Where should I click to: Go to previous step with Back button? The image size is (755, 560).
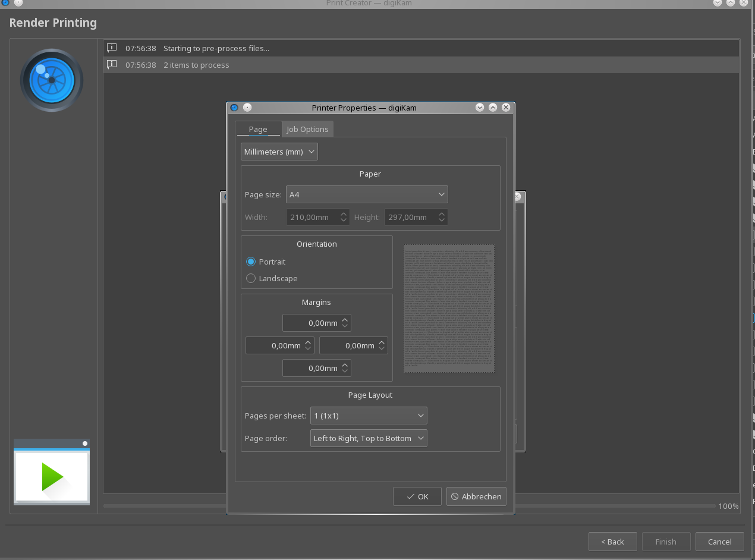click(x=612, y=542)
